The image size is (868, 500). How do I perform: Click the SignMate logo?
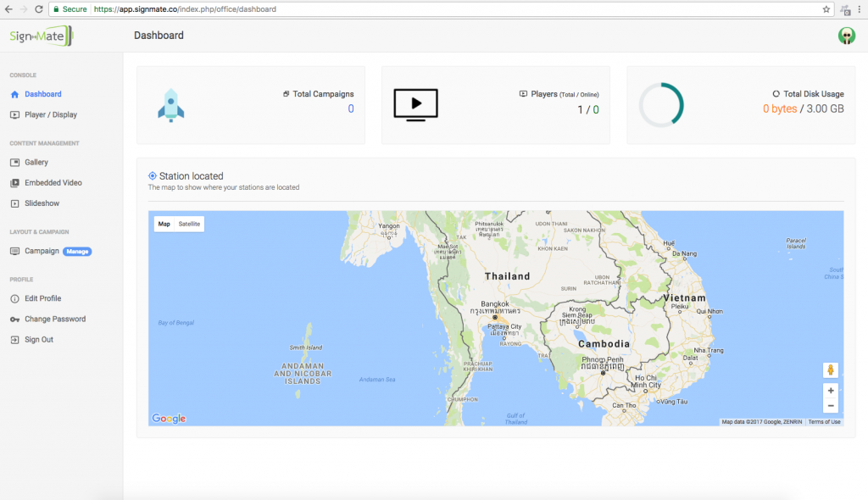click(x=41, y=36)
